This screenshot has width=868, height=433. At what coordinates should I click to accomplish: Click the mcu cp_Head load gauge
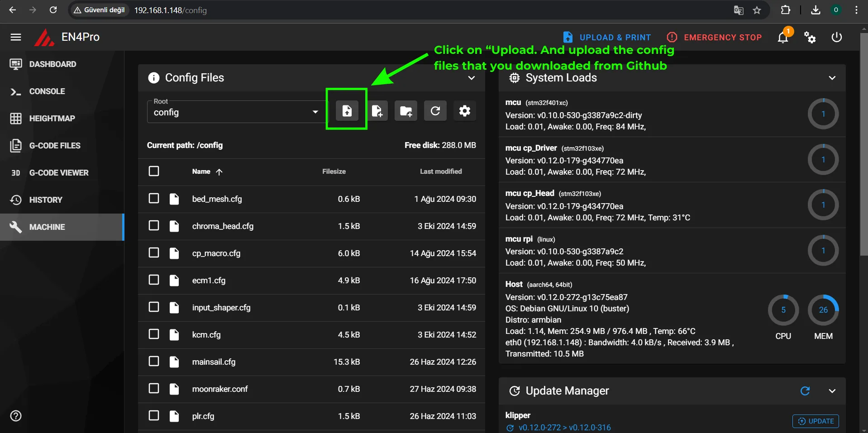pos(823,205)
